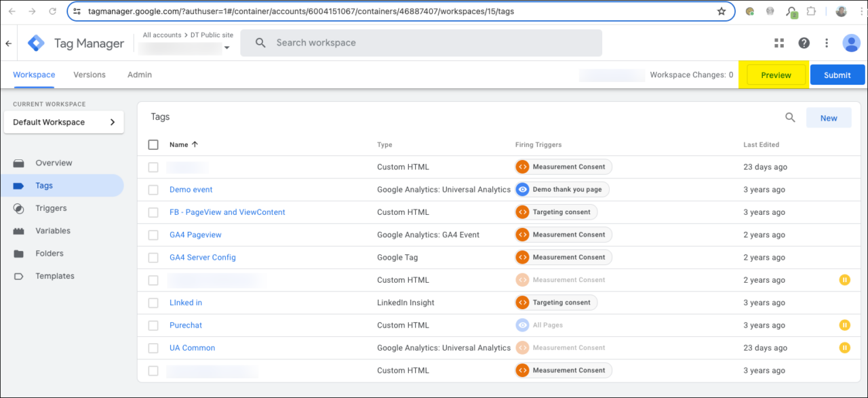Check the select-all checkbox in the Tags header
The height and width of the screenshot is (398, 868).
pyautogui.click(x=153, y=144)
